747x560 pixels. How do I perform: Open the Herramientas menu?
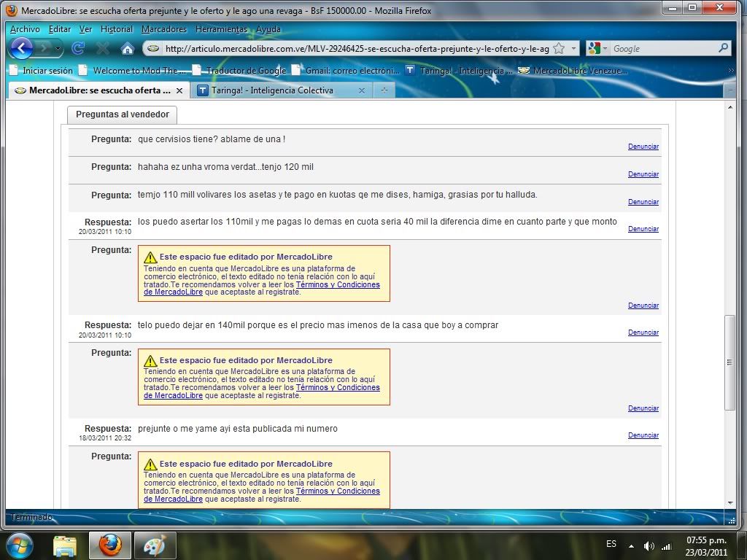[x=222, y=29]
